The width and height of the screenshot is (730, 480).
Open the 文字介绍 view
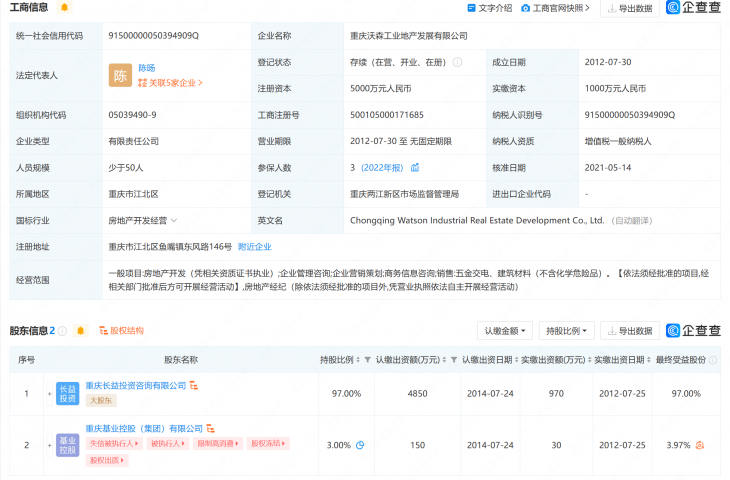tap(490, 8)
